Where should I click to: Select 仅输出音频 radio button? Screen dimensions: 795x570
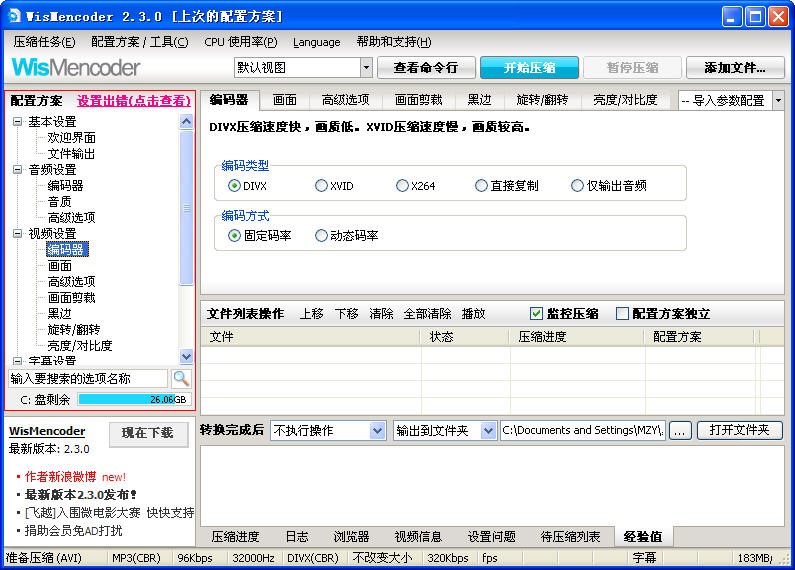pos(577,186)
